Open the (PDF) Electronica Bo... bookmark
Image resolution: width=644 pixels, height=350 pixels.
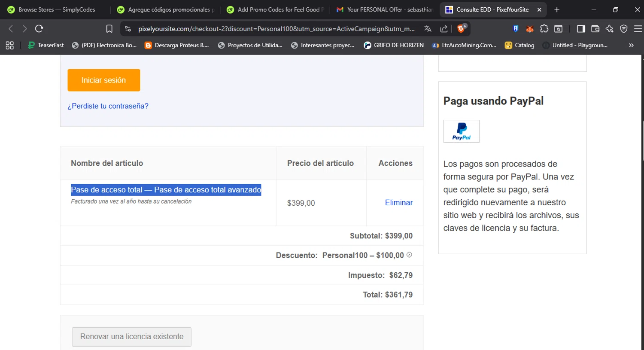point(104,45)
